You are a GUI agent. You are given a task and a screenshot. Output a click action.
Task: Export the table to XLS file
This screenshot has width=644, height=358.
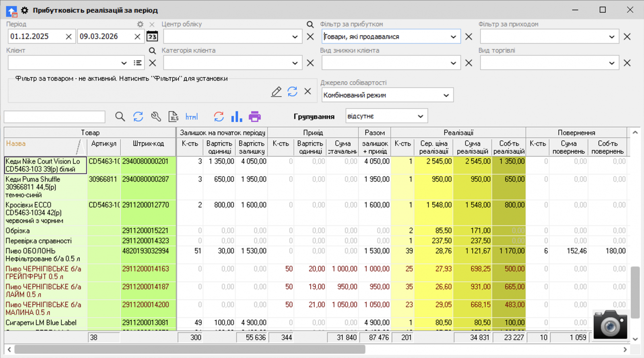click(173, 117)
